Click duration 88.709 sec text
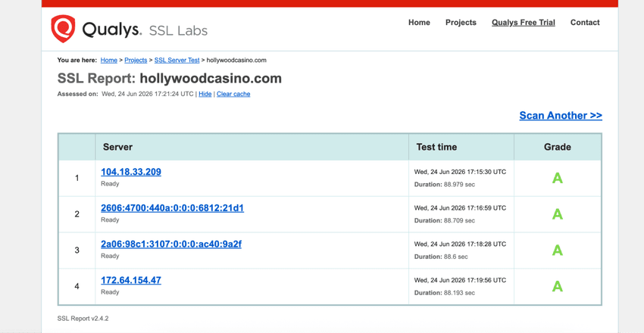644x333 pixels. [445, 221]
